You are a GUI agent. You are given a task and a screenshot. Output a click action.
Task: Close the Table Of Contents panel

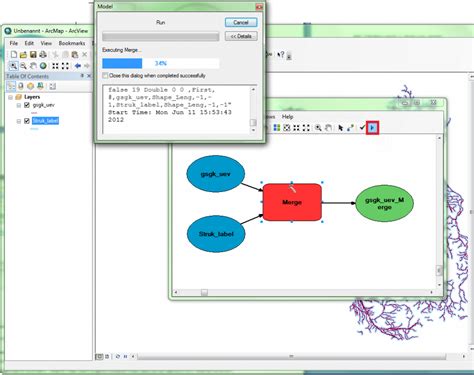pyautogui.click(x=89, y=76)
